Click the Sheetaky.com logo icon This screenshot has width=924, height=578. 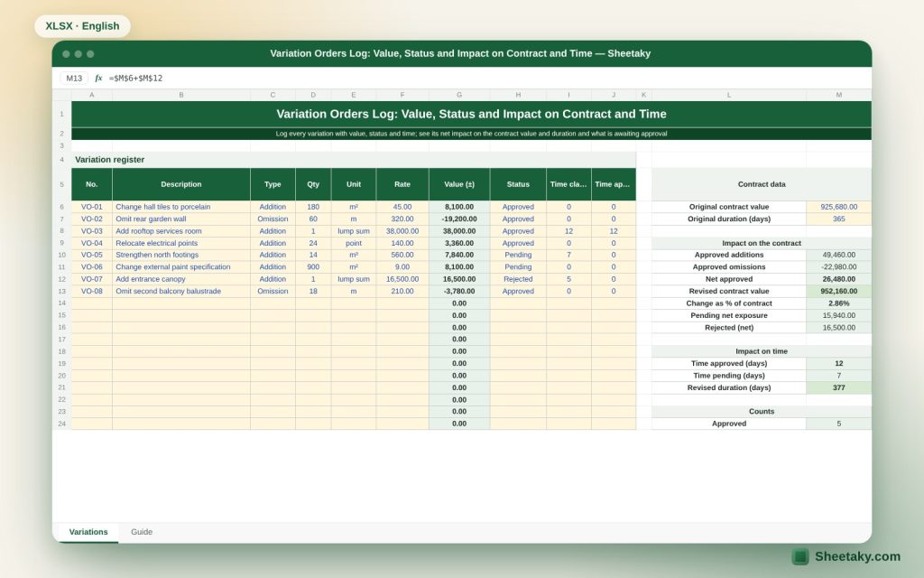(x=800, y=556)
